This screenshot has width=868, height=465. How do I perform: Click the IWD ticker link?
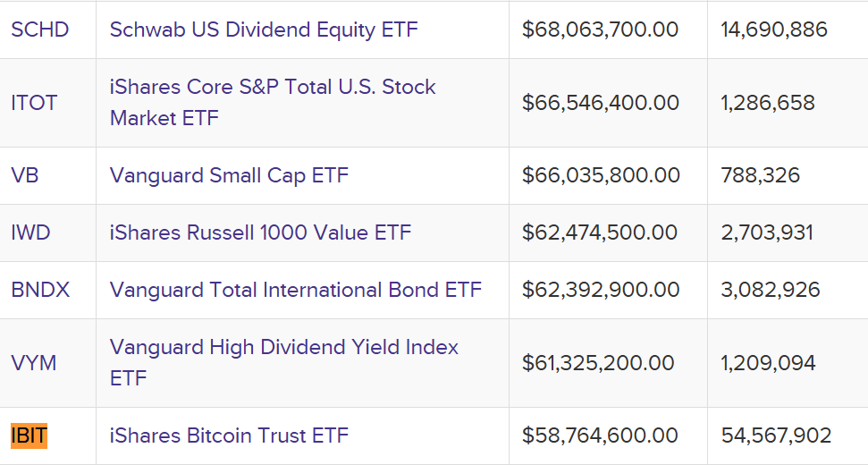point(30,232)
